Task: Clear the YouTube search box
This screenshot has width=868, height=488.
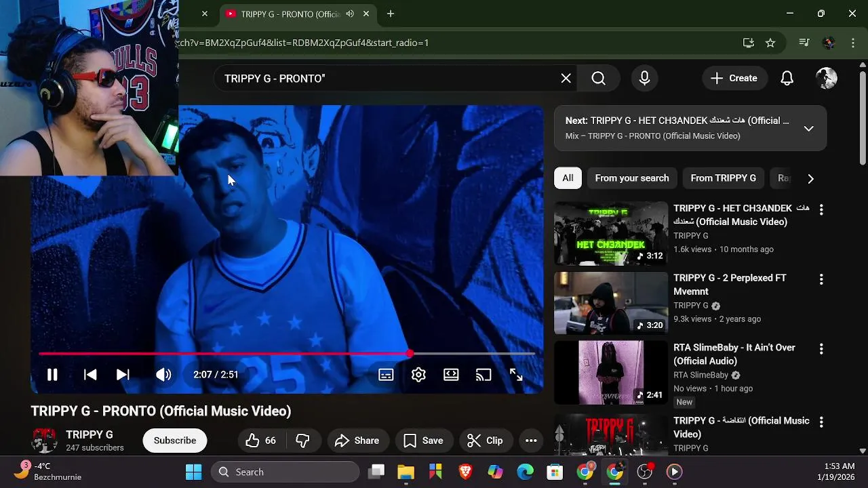Action: click(566, 79)
